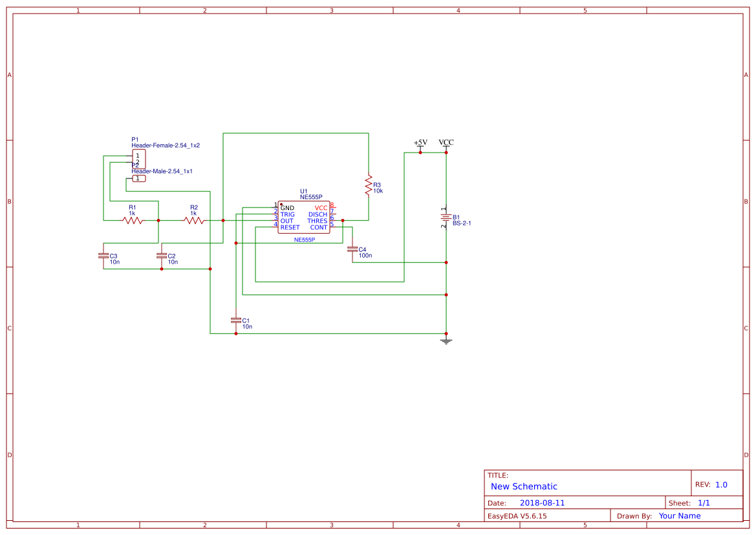
Task: Select the 1k resistor R2 symbol
Action: tap(194, 220)
